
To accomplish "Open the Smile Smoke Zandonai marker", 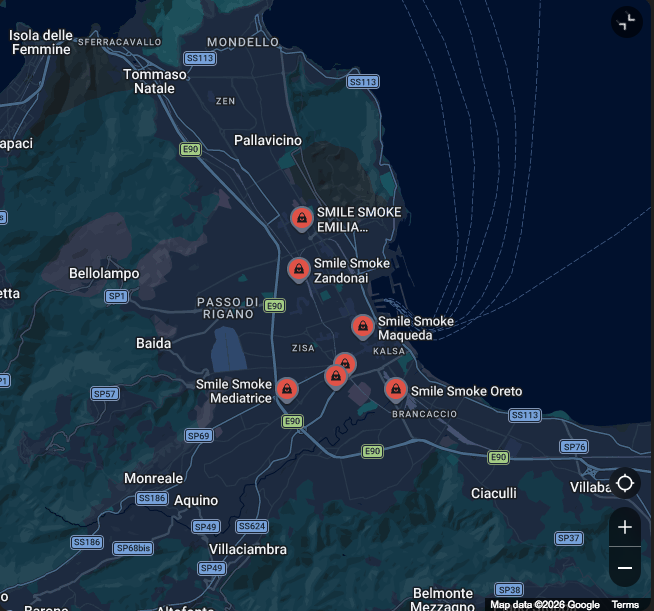I will [x=298, y=269].
